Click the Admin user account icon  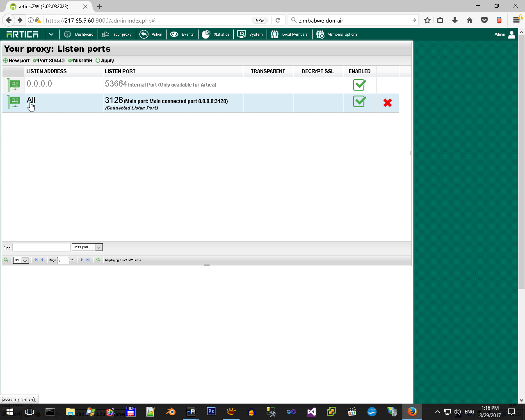coord(511,34)
